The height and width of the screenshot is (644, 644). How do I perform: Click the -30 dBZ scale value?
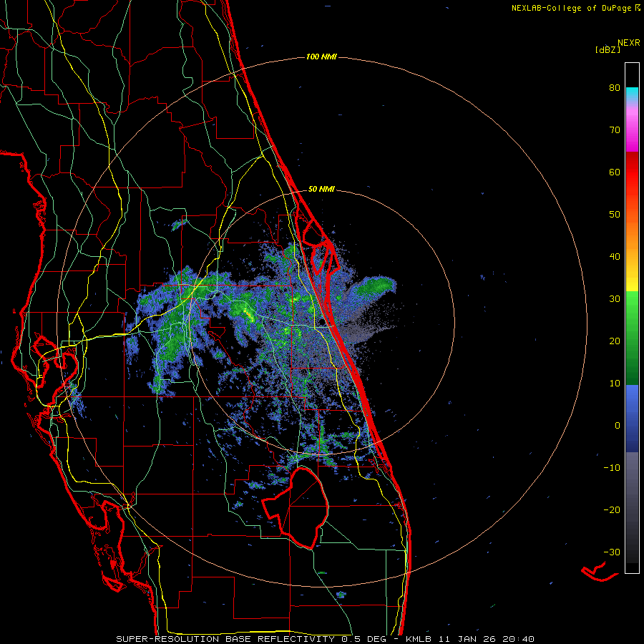coord(612,552)
